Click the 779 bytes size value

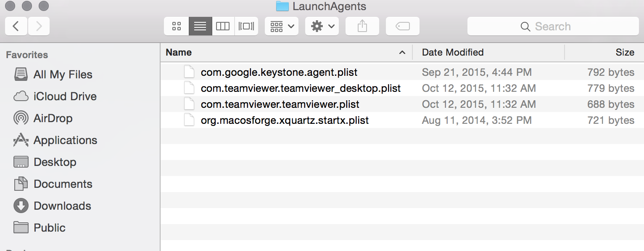611,88
